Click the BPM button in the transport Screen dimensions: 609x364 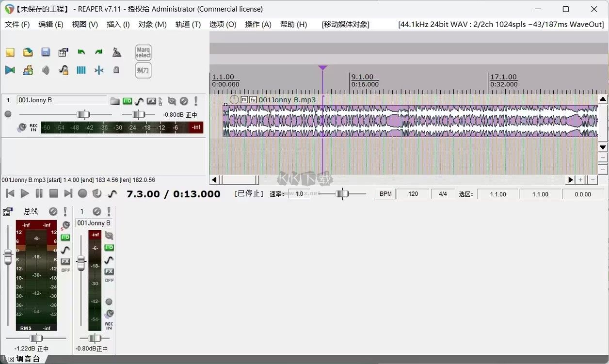[x=385, y=194]
